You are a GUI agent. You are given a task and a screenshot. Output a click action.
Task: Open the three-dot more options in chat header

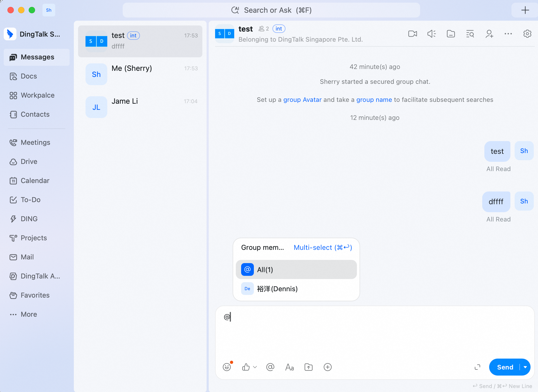(508, 34)
